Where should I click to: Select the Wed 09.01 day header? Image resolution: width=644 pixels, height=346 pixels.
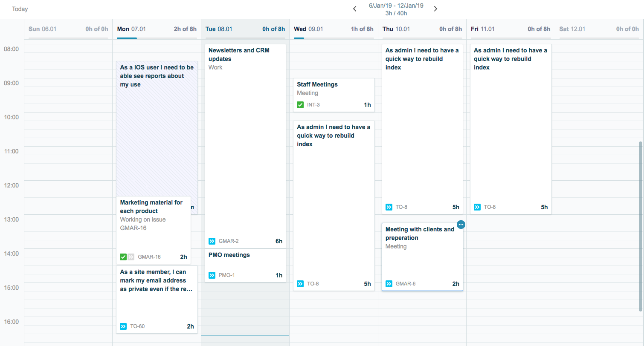[x=308, y=29]
